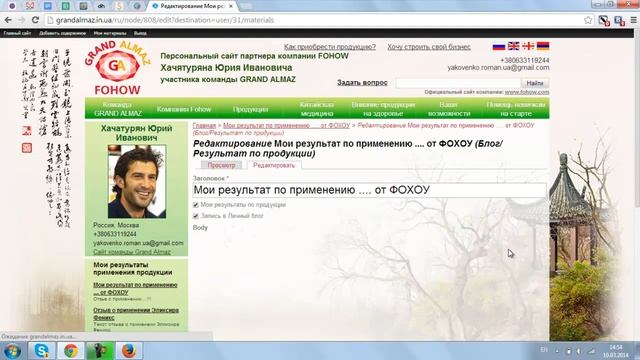Viewport: 640px width, 360px height.
Task: Open 'Сайт команды Grand Almaz' sidebar link
Action: point(132,252)
